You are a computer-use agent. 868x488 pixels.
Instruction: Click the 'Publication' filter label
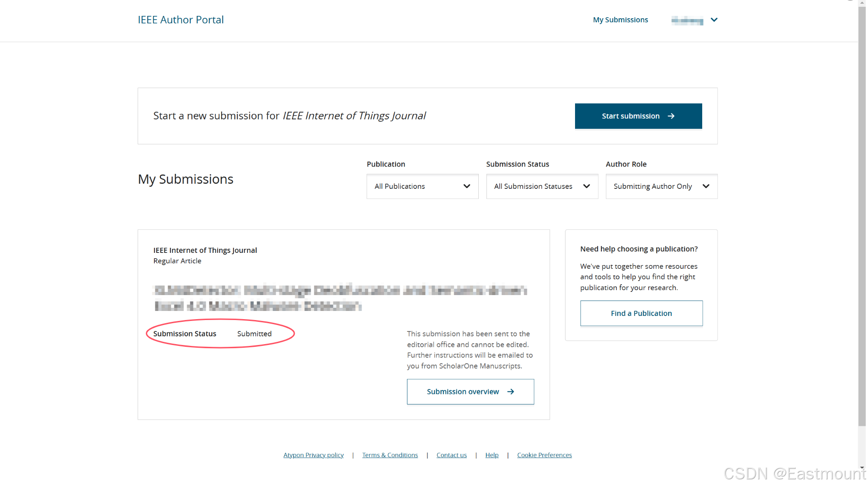tap(386, 164)
